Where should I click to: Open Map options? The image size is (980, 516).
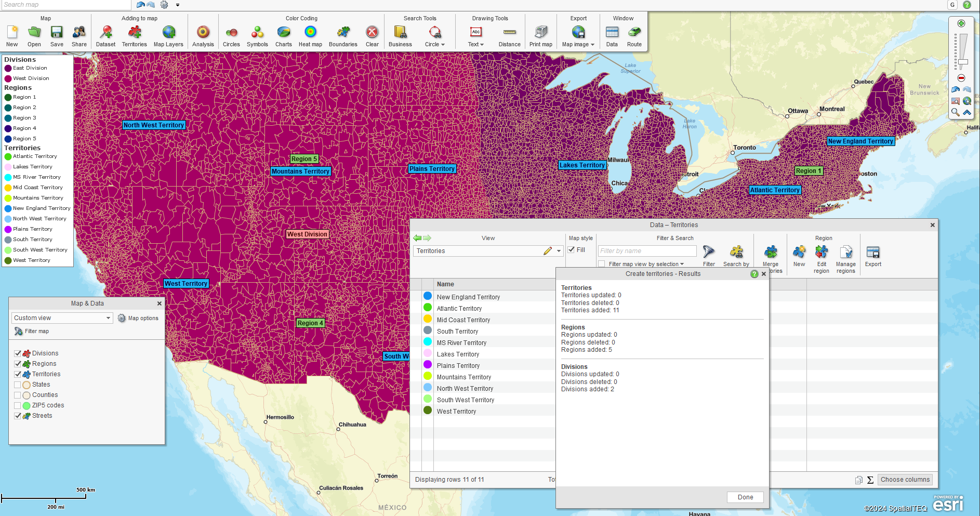(138, 318)
